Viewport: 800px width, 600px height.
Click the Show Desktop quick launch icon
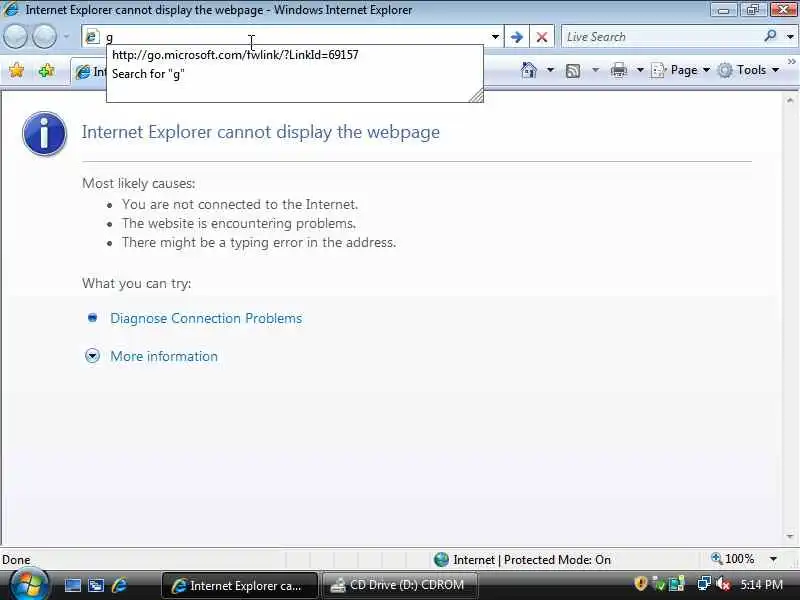pos(72,585)
